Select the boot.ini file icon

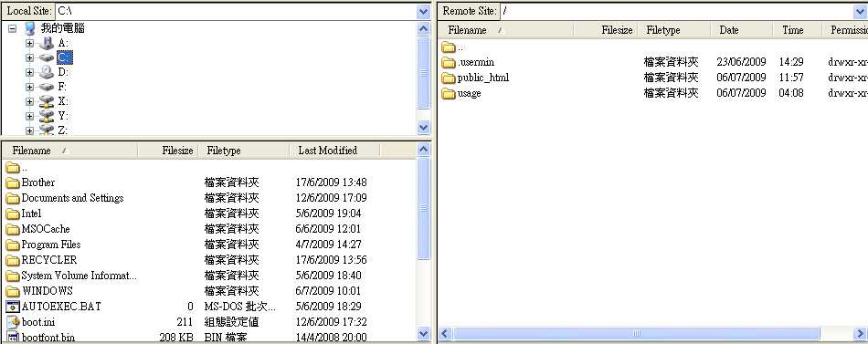tap(13, 322)
